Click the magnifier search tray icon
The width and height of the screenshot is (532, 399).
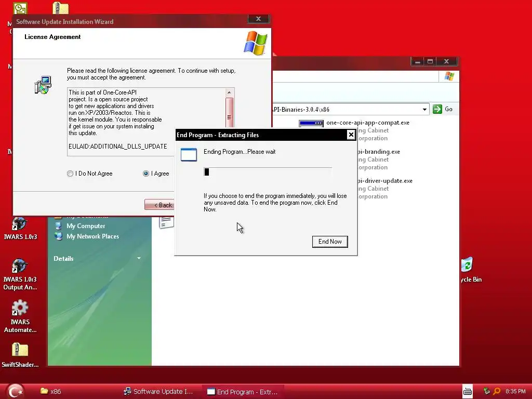click(497, 391)
